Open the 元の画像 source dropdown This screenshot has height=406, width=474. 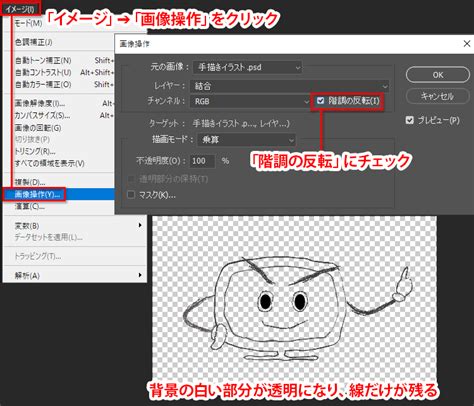point(248,67)
